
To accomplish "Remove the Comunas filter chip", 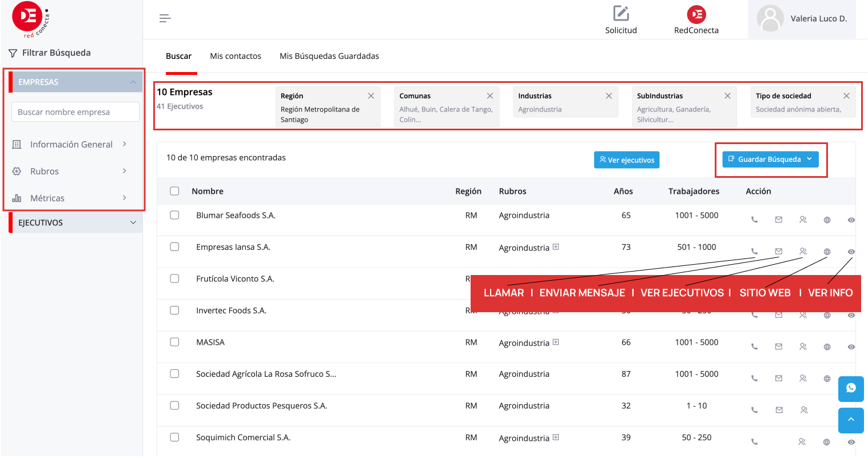I will (490, 96).
